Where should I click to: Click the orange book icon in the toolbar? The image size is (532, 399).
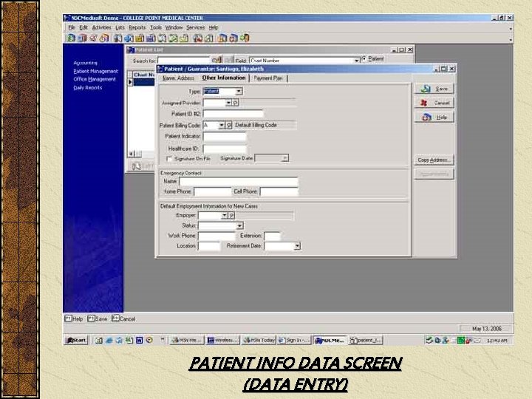coord(222,38)
